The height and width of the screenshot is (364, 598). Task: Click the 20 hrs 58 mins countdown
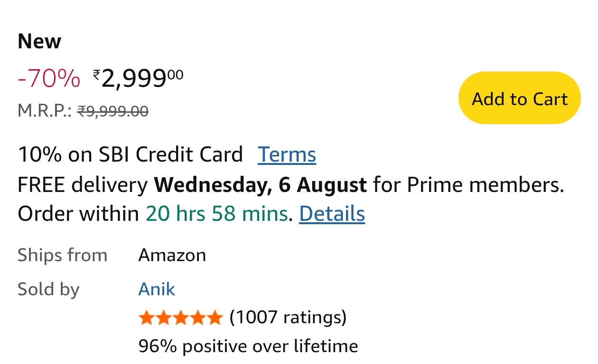pyautogui.click(x=216, y=214)
